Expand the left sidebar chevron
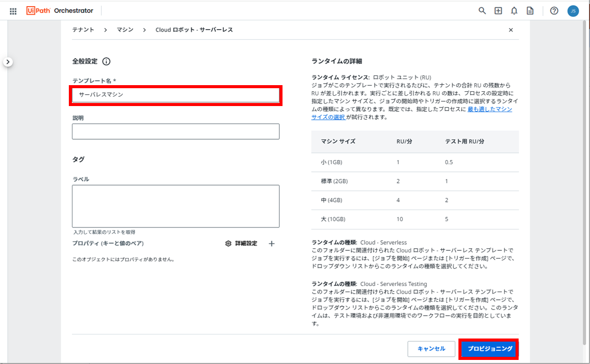This screenshot has height=364, width=590. (x=8, y=62)
